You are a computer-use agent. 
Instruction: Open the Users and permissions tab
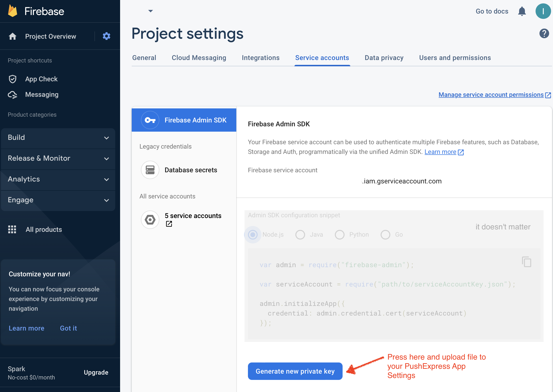(455, 58)
